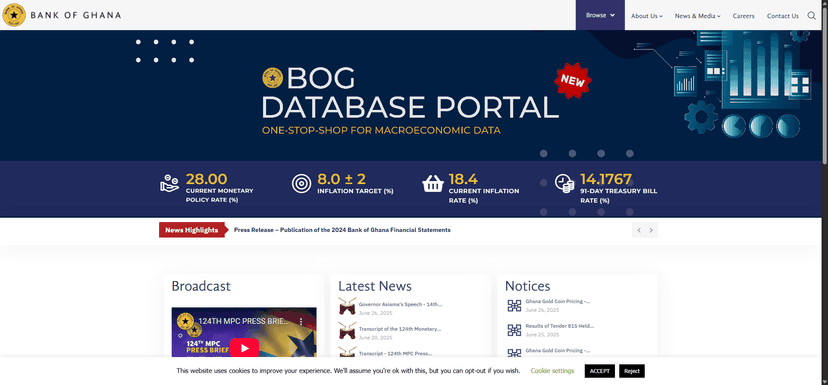Play the 124th MPC Press Briefing video
The width and height of the screenshot is (828, 385).
[244, 349]
